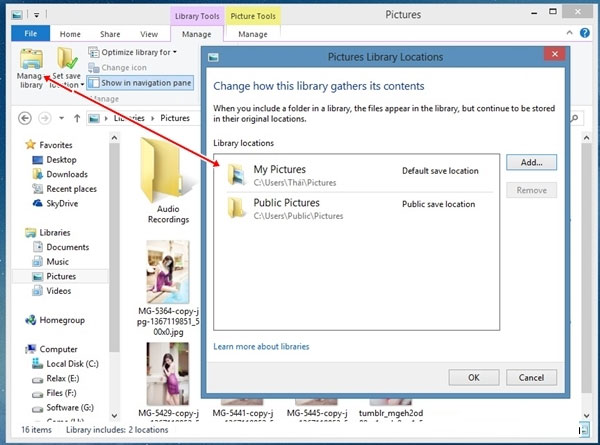The width and height of the screenshot is (600, 445).
Task: Select the MG-5441-copy file name
Action: click(x=243, y=413)
